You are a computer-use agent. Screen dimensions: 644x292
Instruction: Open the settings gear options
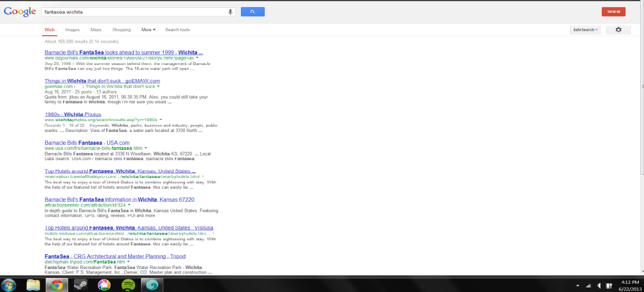tap(618, 29)
